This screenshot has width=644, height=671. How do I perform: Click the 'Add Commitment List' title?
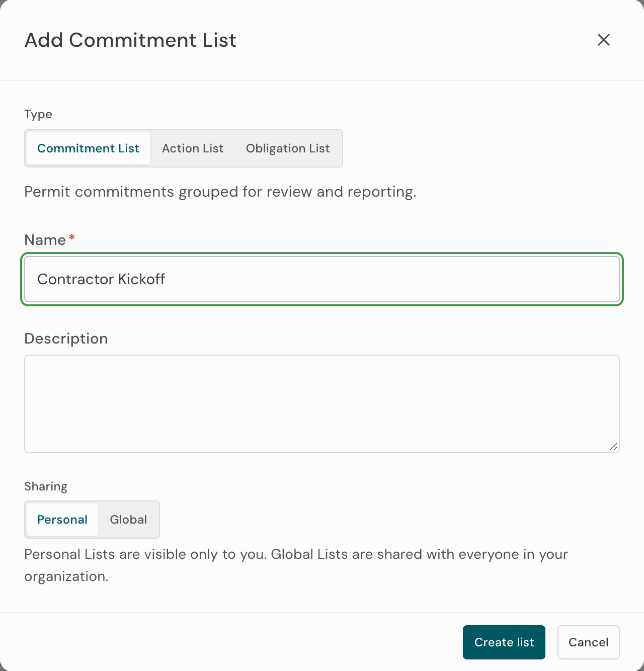[130, 40]
